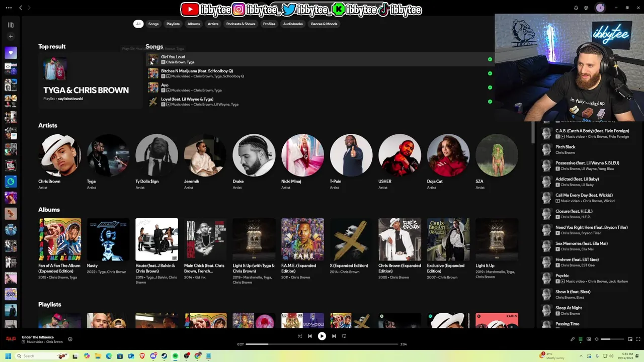Viewport: 644px width, 362px height.
Task: Go forward with the right arrow
Action: pyautogui.click(x=29, y=8)
